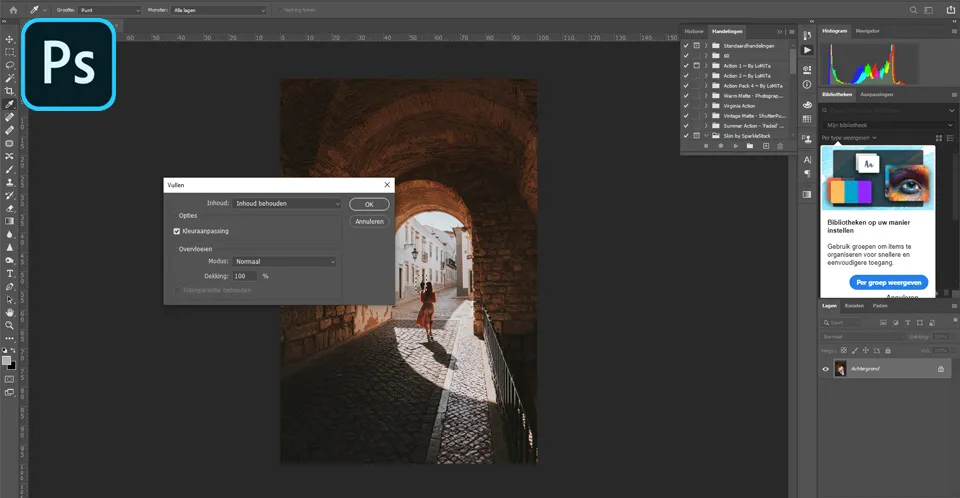Screen dimensions: 960x498
Task: Click the Home icon in options bar
Action: [13, 10]
